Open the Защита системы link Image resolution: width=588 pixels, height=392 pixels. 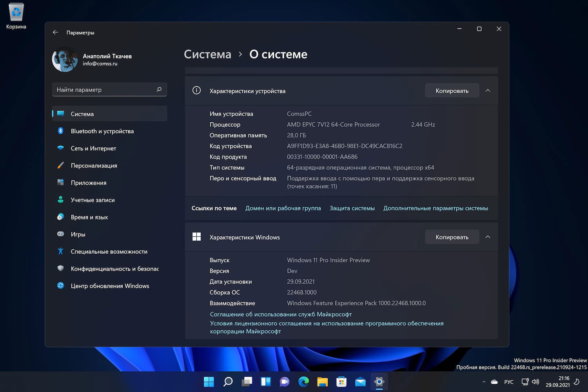pos(352,208)
